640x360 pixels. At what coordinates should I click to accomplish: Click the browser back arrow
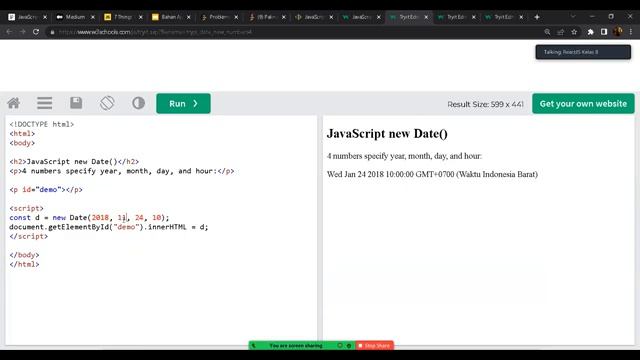click(x=9, y=32)
